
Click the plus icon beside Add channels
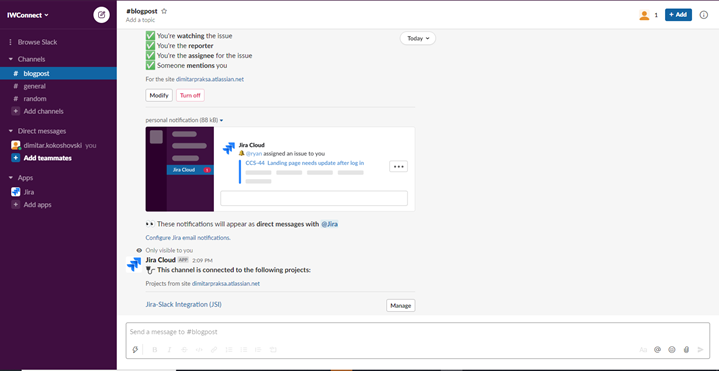point(16,111)
